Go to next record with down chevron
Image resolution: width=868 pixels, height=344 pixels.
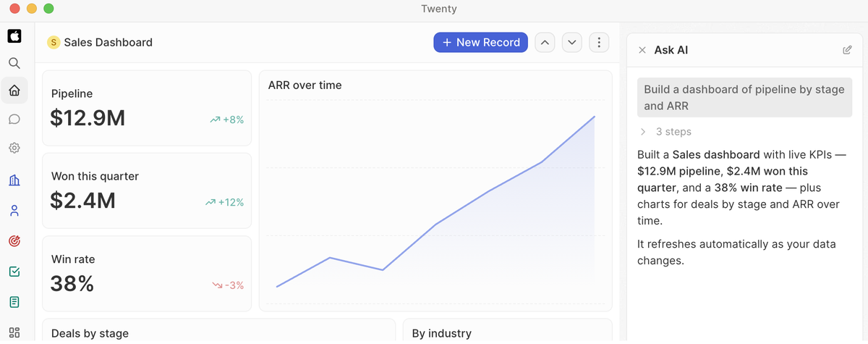(572, 43)
